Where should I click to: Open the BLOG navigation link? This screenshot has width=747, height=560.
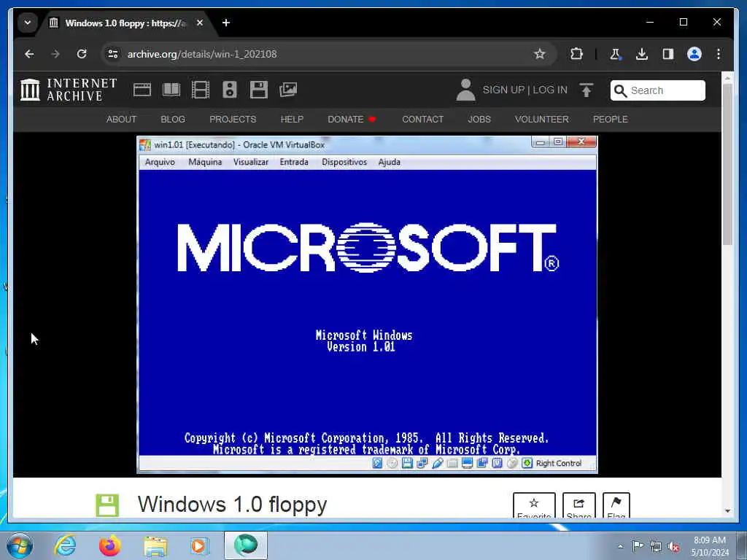pyautogui.click(x=172, y=119)
